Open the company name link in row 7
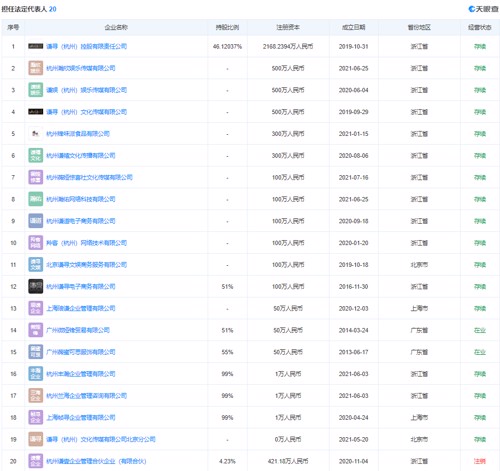This screenshot has width=500, height=471. click(x=89, y=177)
